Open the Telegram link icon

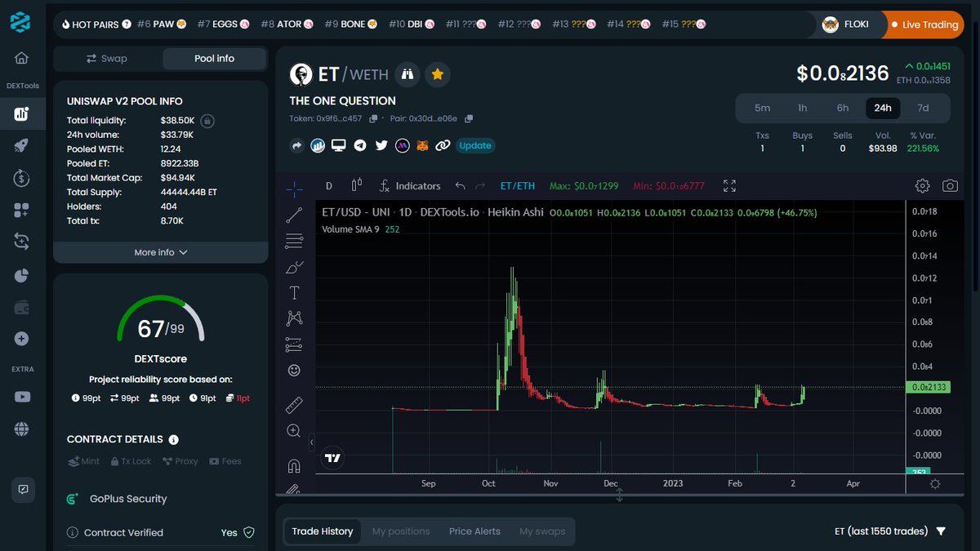[x=359, y=145]
